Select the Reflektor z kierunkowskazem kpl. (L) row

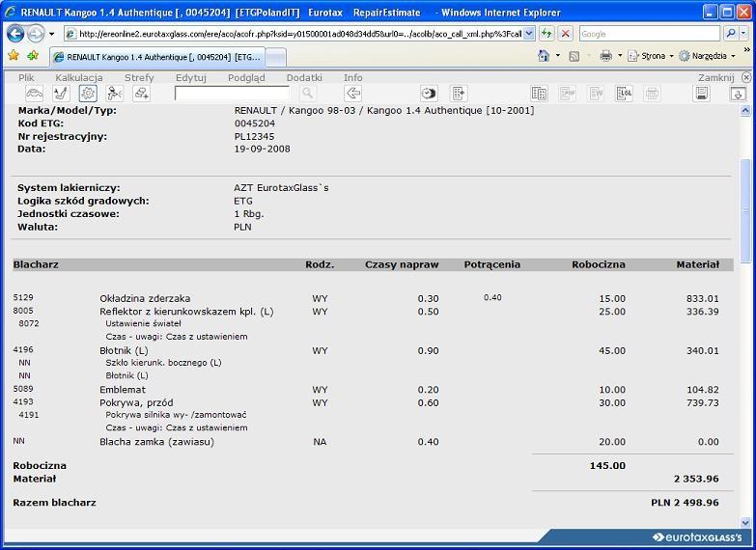[x=367, y=312]
